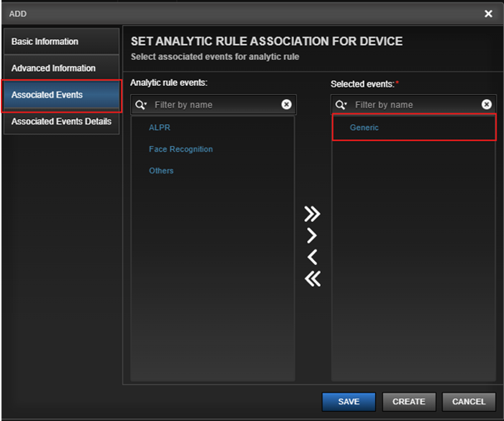Clear the Selected events filter
The width and height of the screenshot is (504, 421).
click(x=487, y=104)
